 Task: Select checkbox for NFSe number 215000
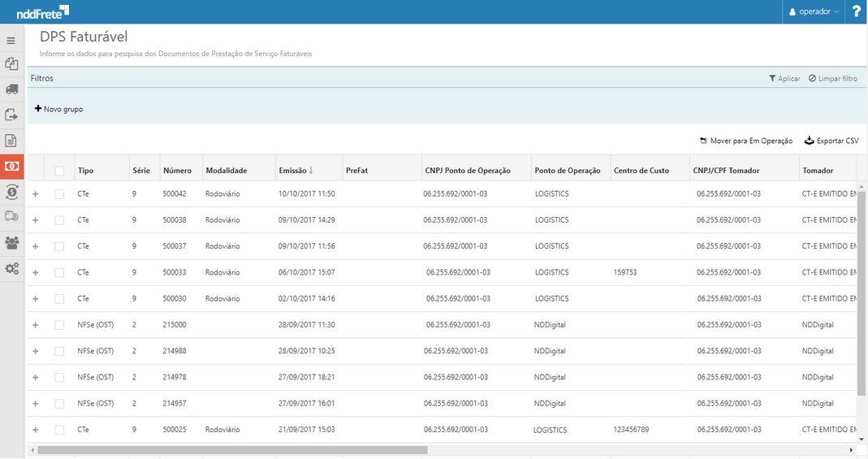(59, 325)
